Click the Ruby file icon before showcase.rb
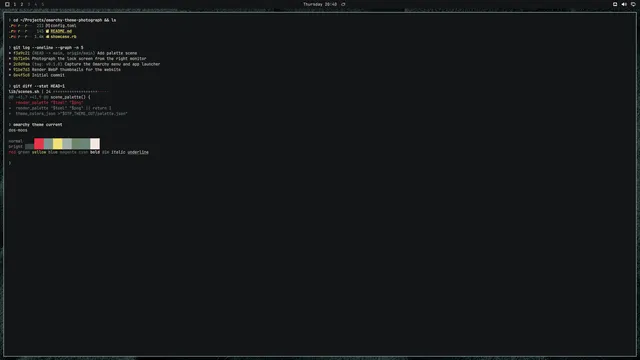The width and height of the screenshot is (640, 360). pyautogui.click(x=47, y=37)
